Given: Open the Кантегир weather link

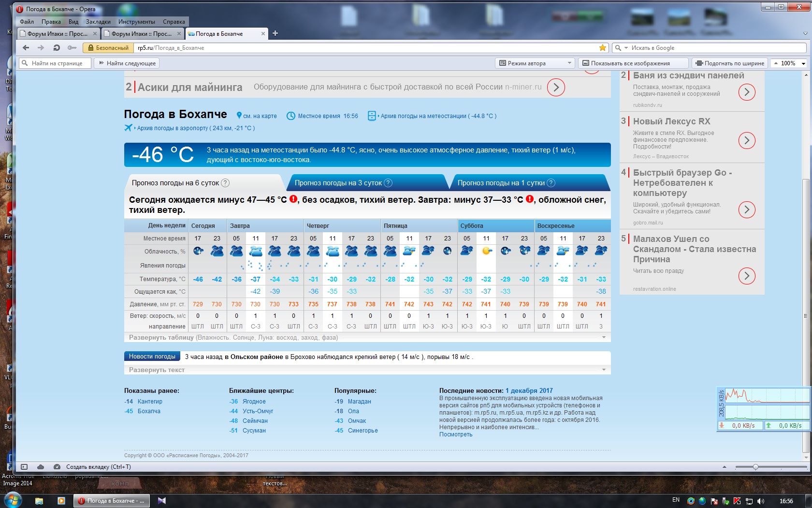Looking at the screenshot, I should (150, 402).
